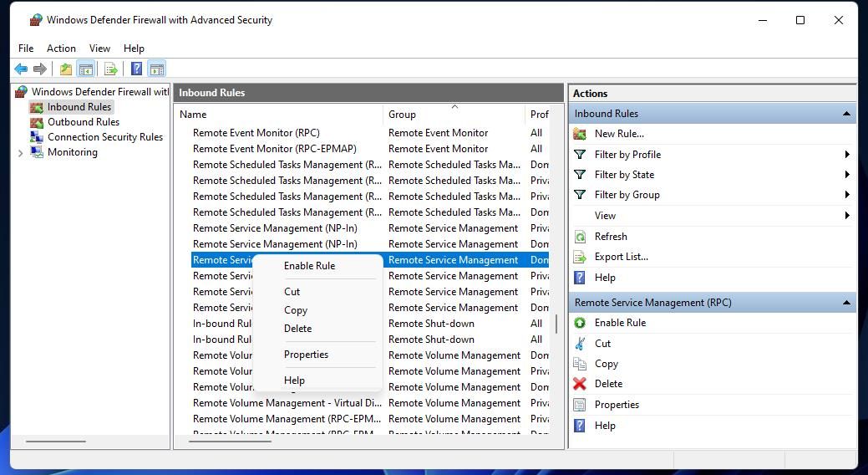Screen dimensions: 868x475
Task: Expand the Monitoring tree node
Action: tap(21, 153)
